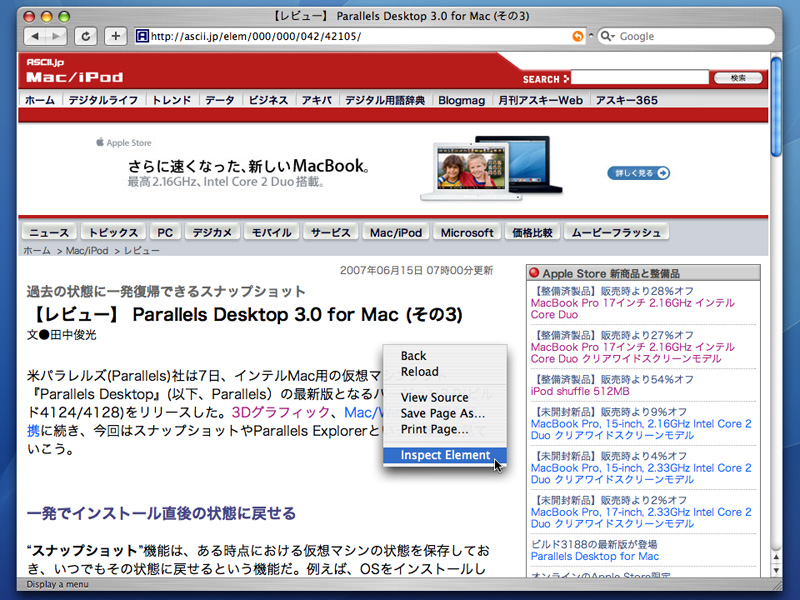Open MacBook Pro 17インチ クリアワイドスクリーンモデル link

[x=632, y=353]
